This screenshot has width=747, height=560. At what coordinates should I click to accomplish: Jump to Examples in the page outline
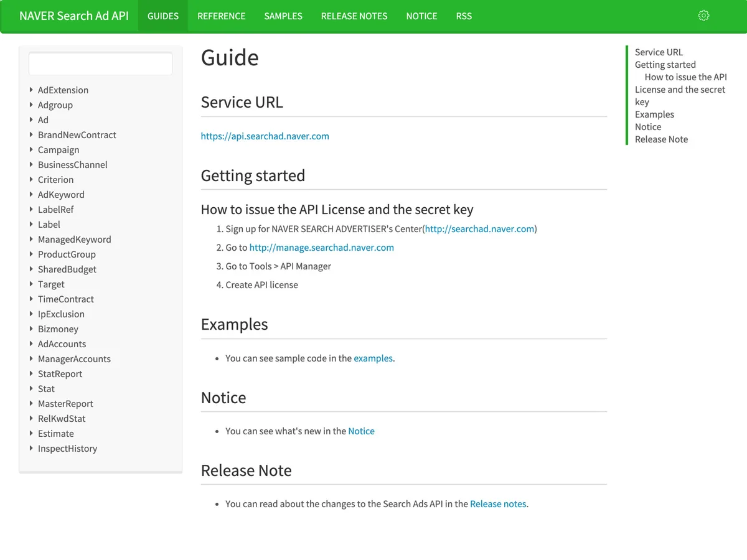click(654, 114)
